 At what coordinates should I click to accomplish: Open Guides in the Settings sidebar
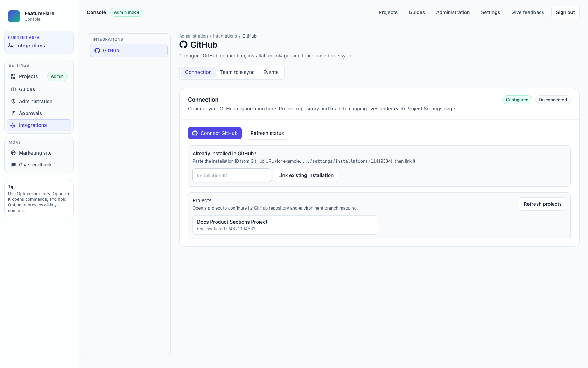[x=39, y=89]
